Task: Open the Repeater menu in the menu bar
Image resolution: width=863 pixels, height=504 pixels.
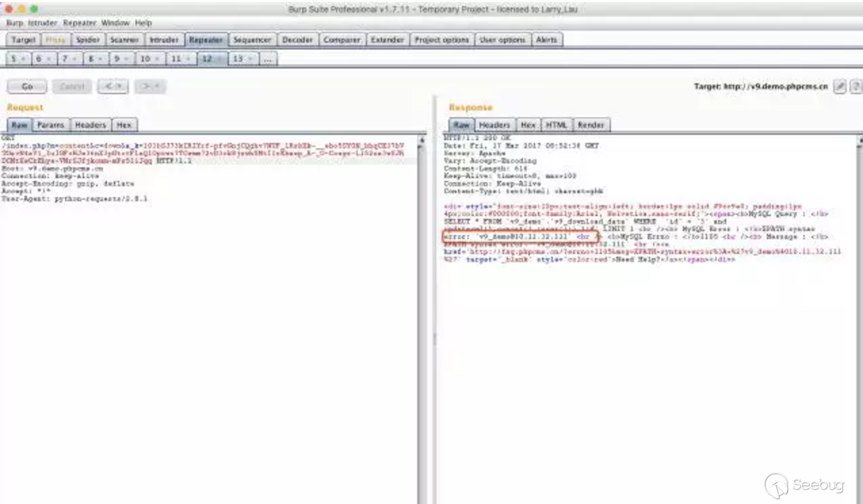Action: 80,22
